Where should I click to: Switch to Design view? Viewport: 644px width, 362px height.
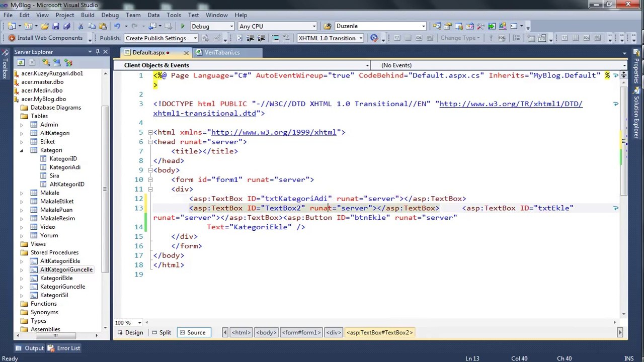(130, 332)
